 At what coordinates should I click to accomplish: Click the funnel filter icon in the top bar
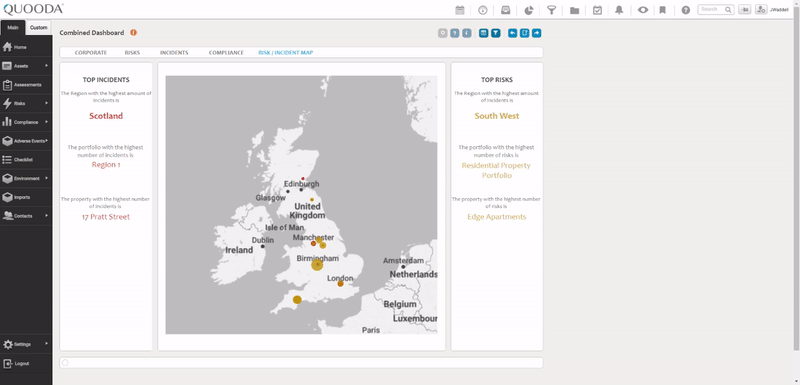(x=552, y=10)
